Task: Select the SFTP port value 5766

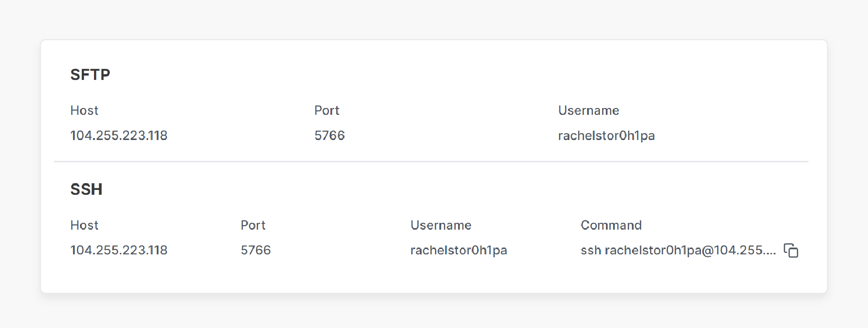Action: click(329, 136)
